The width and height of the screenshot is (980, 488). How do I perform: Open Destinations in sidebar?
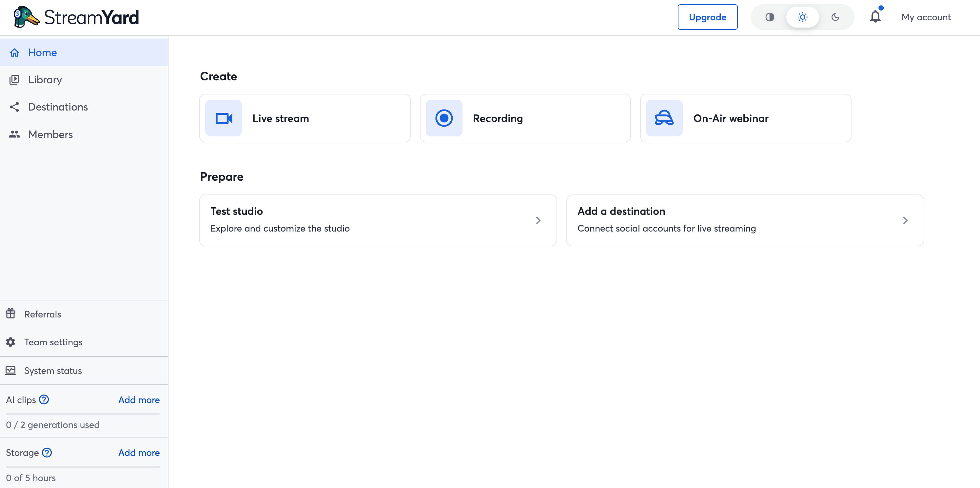[58, 107]
